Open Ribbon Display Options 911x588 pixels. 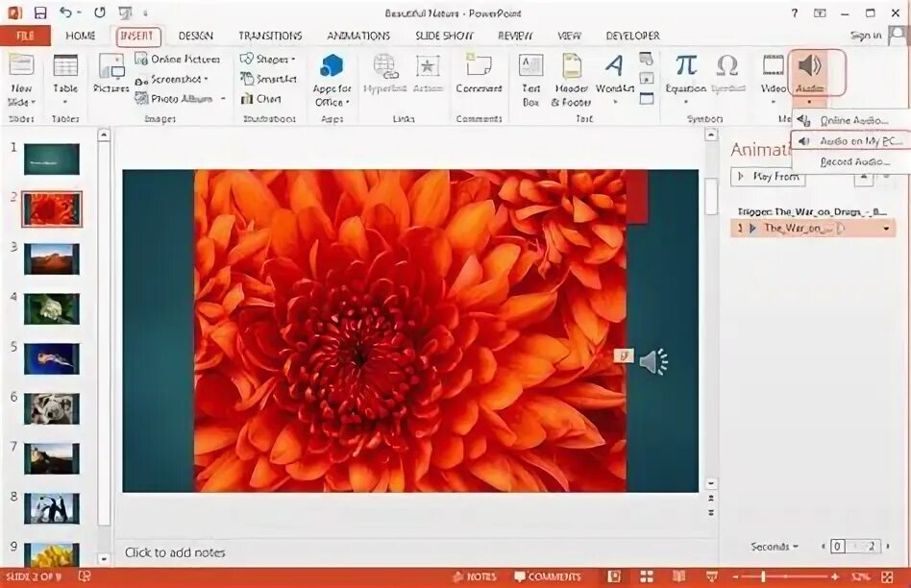820,12
